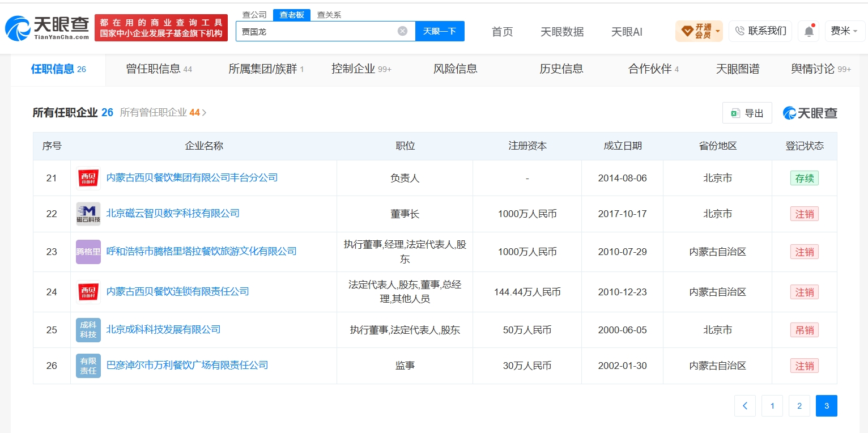Expand 所有曾任职企业 44 link
The width and height of the screenshot is (868, 433).
[x=163, y=113]
